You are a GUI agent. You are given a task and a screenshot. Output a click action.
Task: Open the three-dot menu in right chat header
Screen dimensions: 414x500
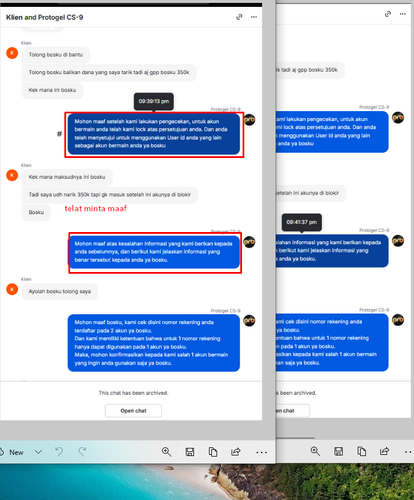[x=403, y=14]
